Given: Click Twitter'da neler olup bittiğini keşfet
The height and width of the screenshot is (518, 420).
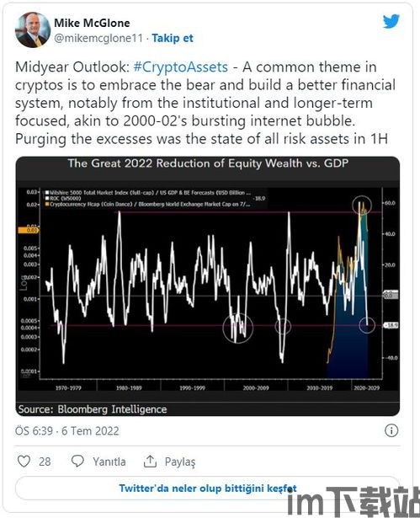Looking at the screenshot, I should coord(208,488).
